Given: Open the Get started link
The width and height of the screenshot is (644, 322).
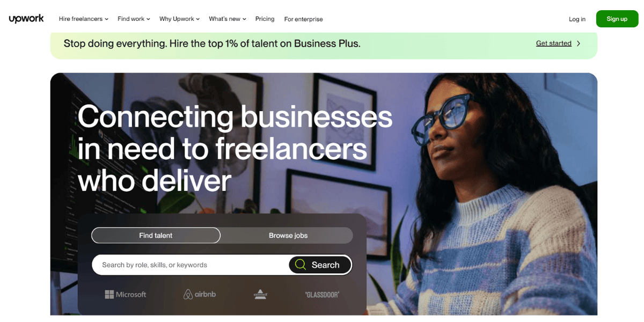Looking at the screenshot, I should pos(554,43).
